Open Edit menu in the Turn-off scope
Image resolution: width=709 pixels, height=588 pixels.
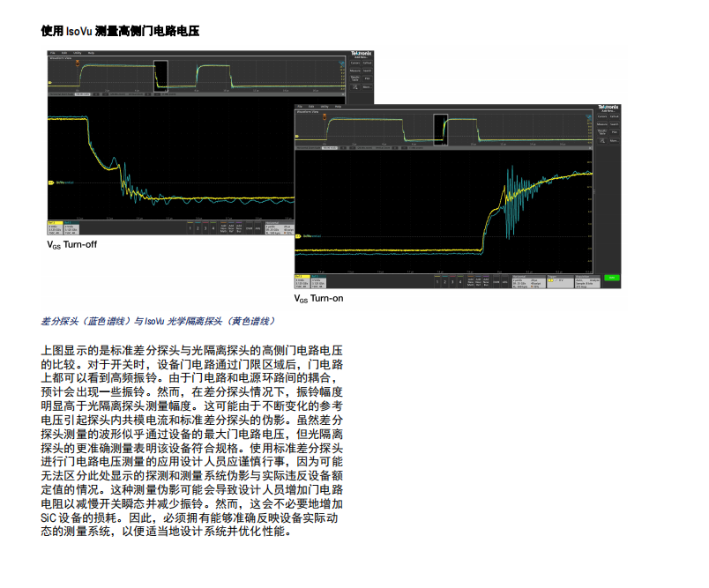point(64,53)
